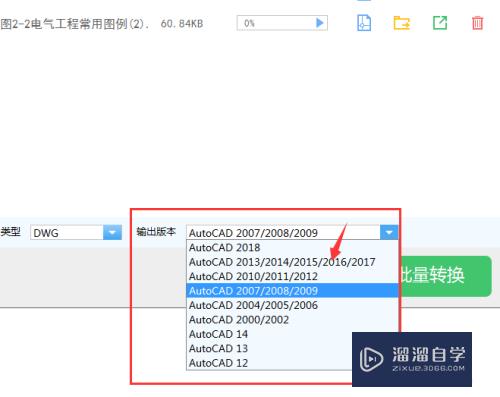The image size is (500, 397).
Task: Click the 0% progress bar
Action: (x=282, y=23)
